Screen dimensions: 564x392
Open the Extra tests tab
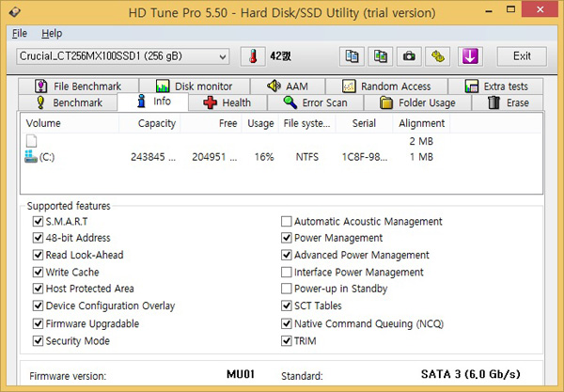click(495, 86)
